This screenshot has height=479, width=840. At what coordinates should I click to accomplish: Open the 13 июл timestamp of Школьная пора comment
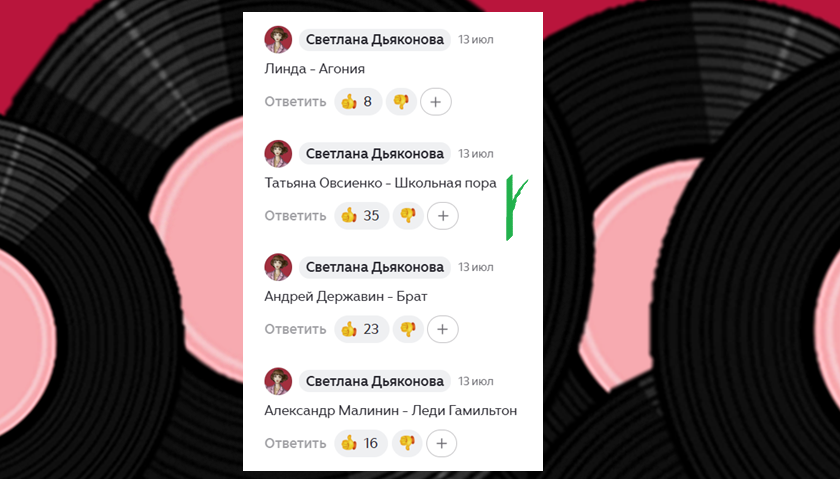pos(476,154)
